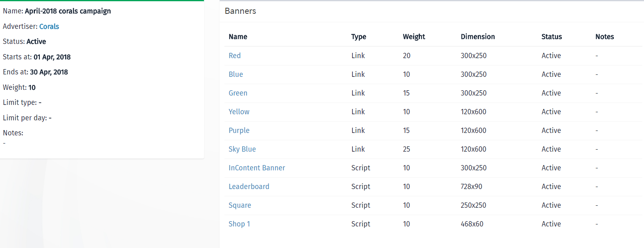Image resolution: width=644 pixels, height=248 pixels.
Task: Open the Yellow banner details
Action: pyautogui.click(x=239, y=112)
